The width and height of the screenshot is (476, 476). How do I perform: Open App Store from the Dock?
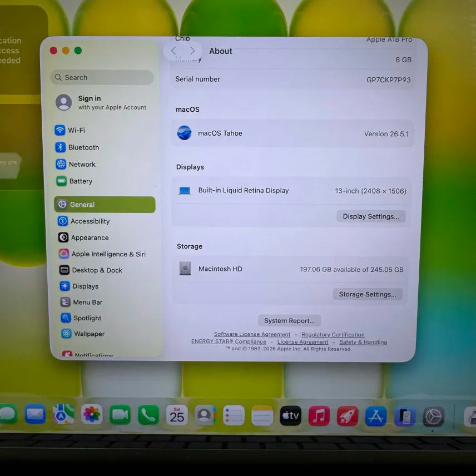[x=376, y=416]
